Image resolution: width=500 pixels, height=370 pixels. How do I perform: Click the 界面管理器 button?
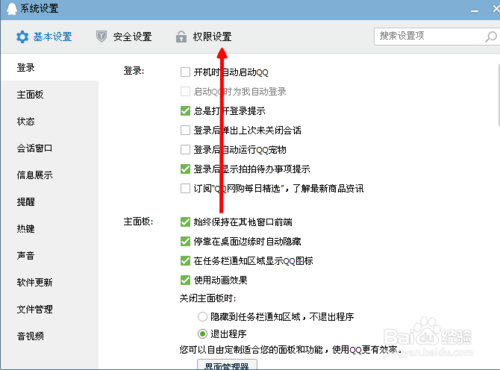coord(227,364)
